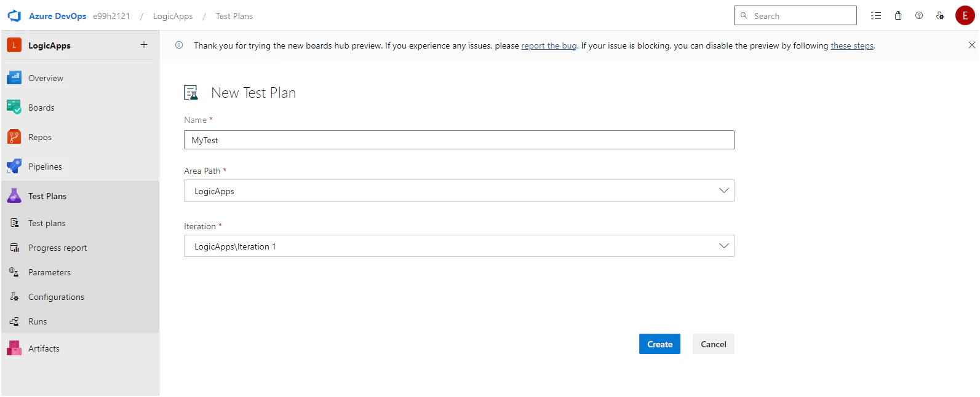Click the LogicApps\Iteration 1 value

pos(235,246)
